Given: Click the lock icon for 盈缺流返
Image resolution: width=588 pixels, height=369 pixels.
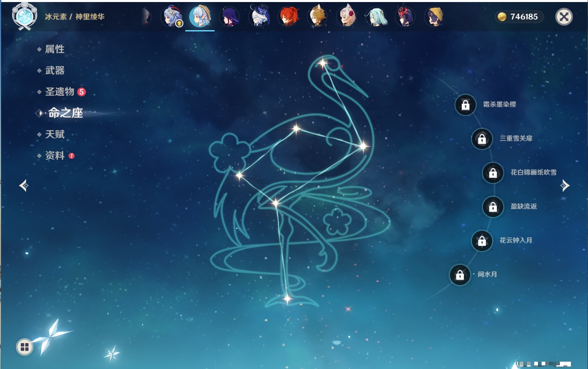Looking at the screenshot, I should [x=493, y=207].
